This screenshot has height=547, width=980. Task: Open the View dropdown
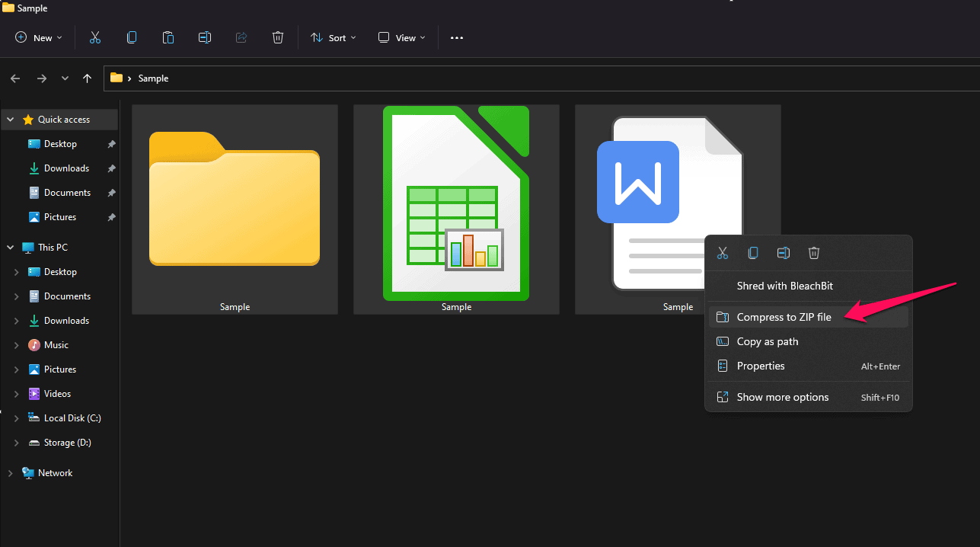click(x=401, y=37)
